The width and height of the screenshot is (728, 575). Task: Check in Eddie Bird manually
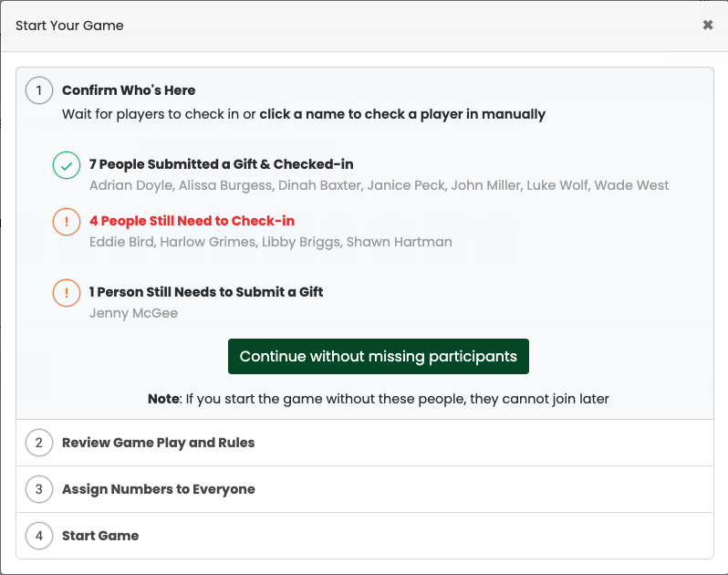point(121,242)
